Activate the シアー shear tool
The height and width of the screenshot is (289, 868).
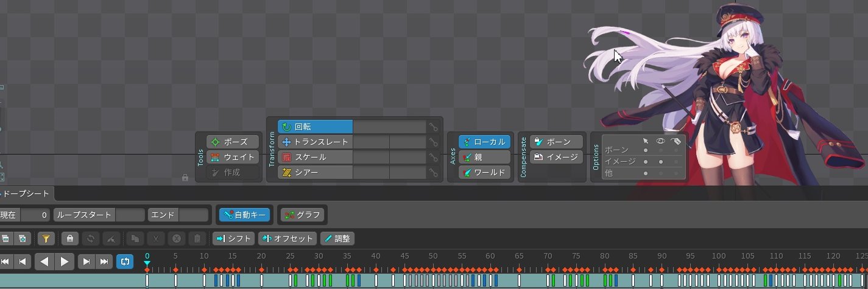click(x=315, y=172)
